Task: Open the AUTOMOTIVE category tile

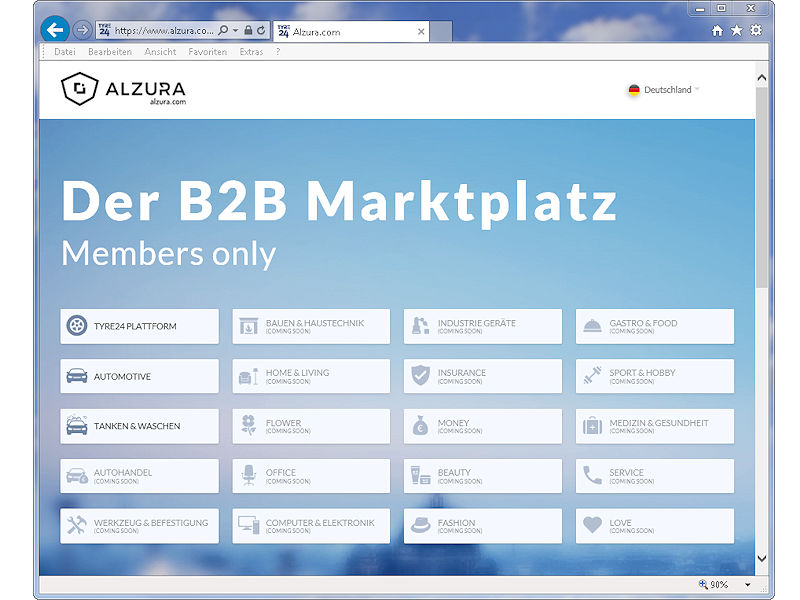Action: pos(139,376)
